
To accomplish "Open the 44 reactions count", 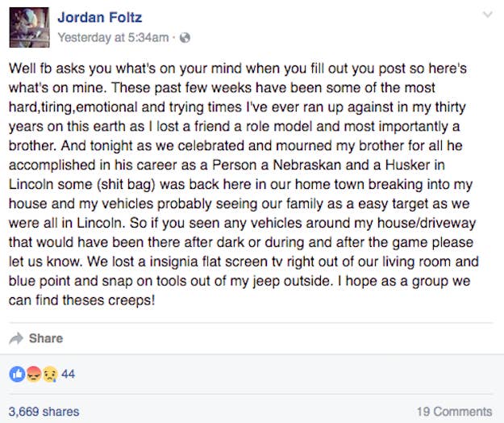I will pyautogui.click(x=69, y=374).
